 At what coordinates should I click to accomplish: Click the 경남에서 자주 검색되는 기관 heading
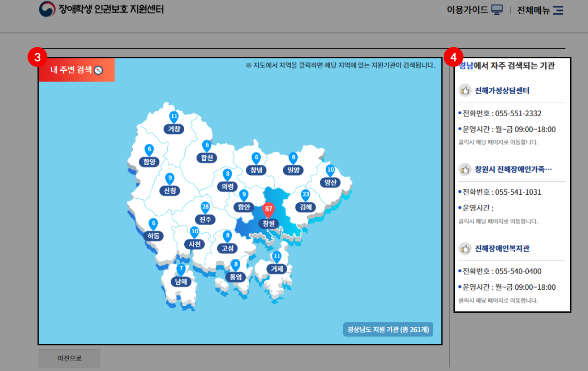tap(507, 66)
